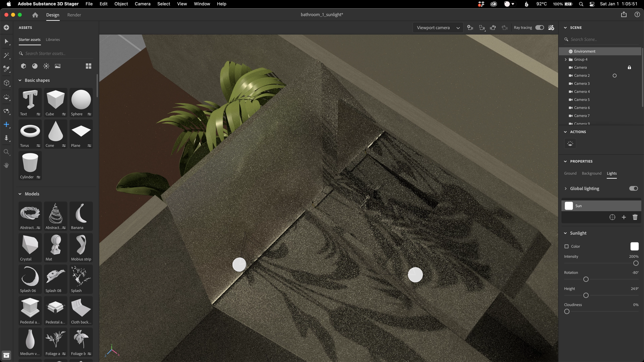Toggle Ray tracing off
This screenshot has height=362, width=644.
click(540, 28)
